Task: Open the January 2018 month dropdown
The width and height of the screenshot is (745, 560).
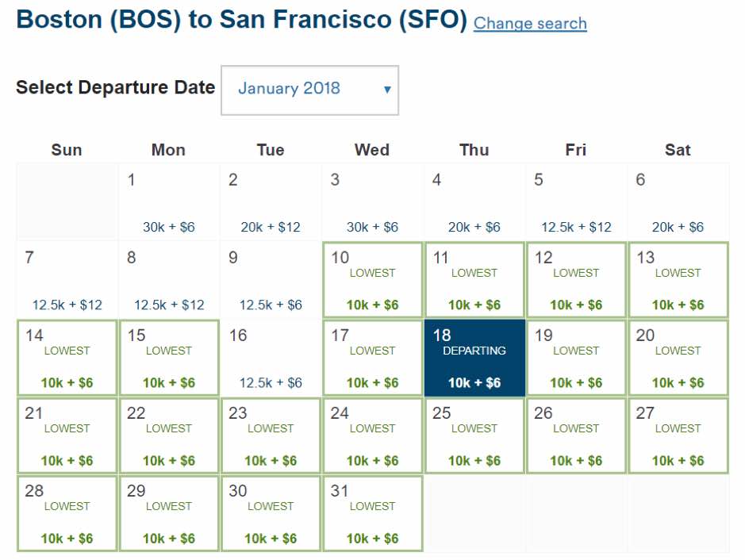Action: click(x=309, y=90)
